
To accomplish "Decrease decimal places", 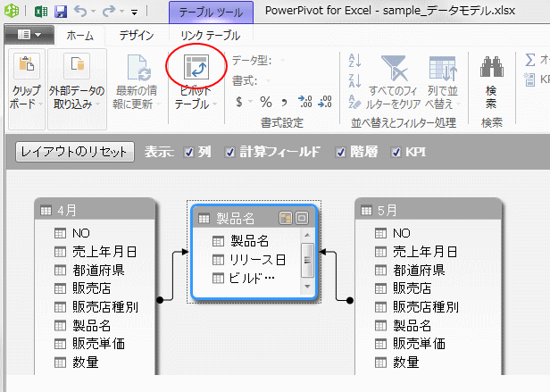I will pyautogui.click(x=325, y=102).
